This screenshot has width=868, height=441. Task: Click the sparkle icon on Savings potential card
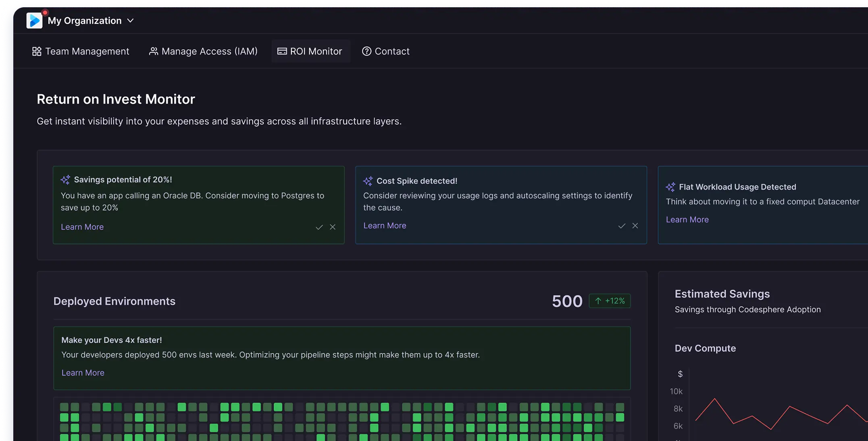pos(65,180)
